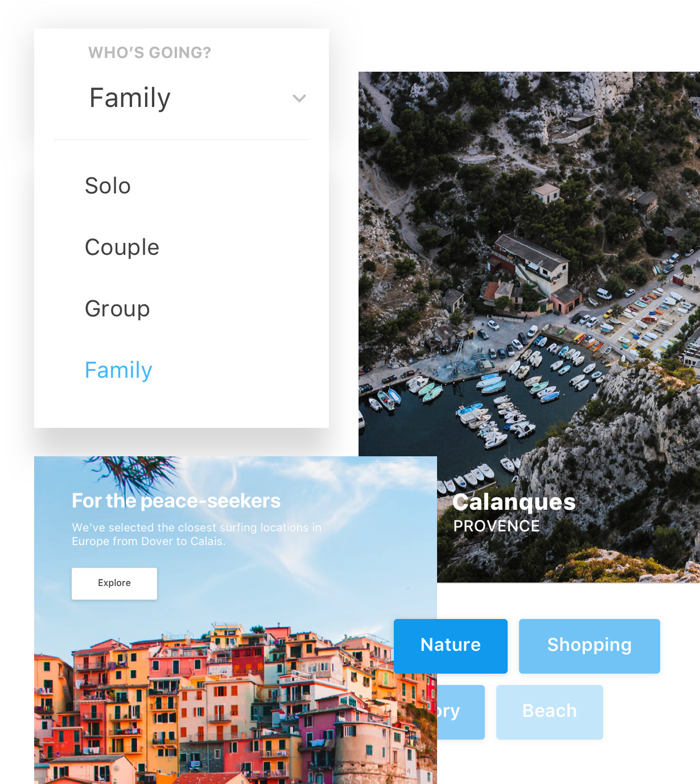Expand the Who's Going dropdown chevron
The image size is (700, 784).
pos(299,98)
